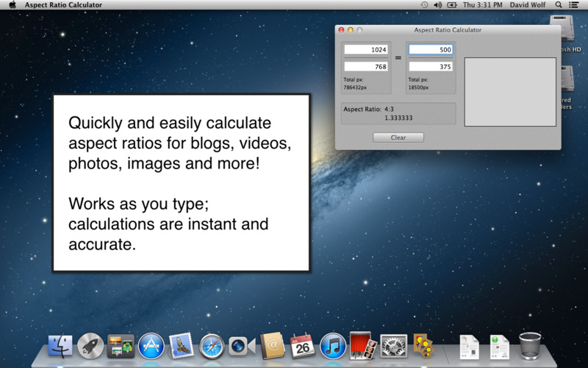The width and height of the screenshot is (588, 368).
Task: Click the aspect ratio preview box
Action: (510, 92)
